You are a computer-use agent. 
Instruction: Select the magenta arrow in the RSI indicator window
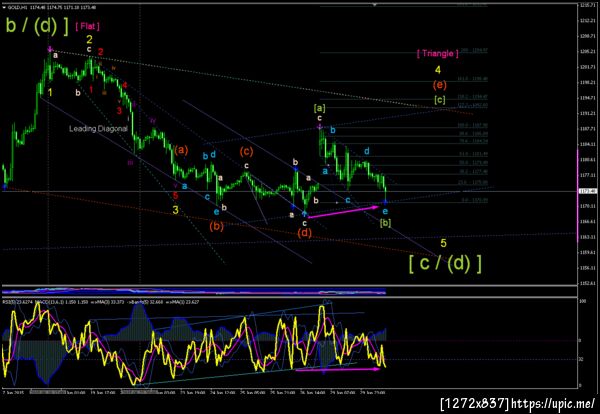pos(337,370)
